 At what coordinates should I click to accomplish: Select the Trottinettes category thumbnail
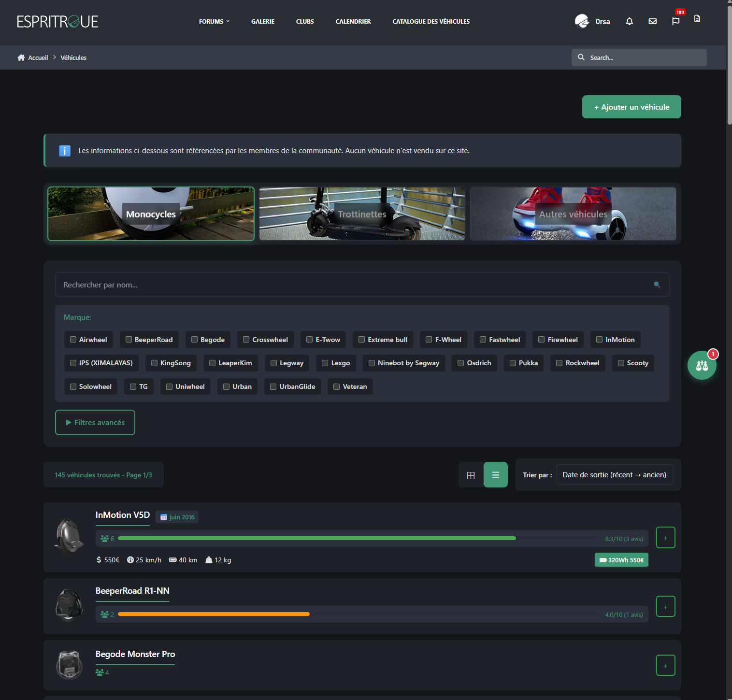[x=362, y=214]
